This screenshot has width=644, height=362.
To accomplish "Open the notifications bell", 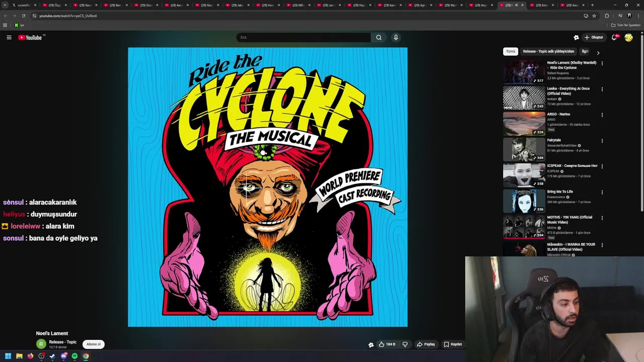I will [x=614, y=37].
